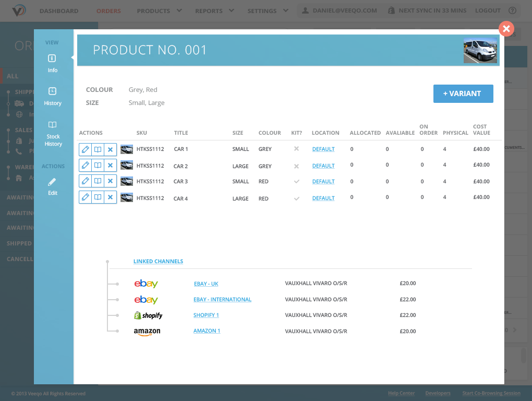Image resolution: width=532 pixels, height=401 pixels.
Task: Expand the SETTINGS dropdown
Action: (x=263, y=10)
